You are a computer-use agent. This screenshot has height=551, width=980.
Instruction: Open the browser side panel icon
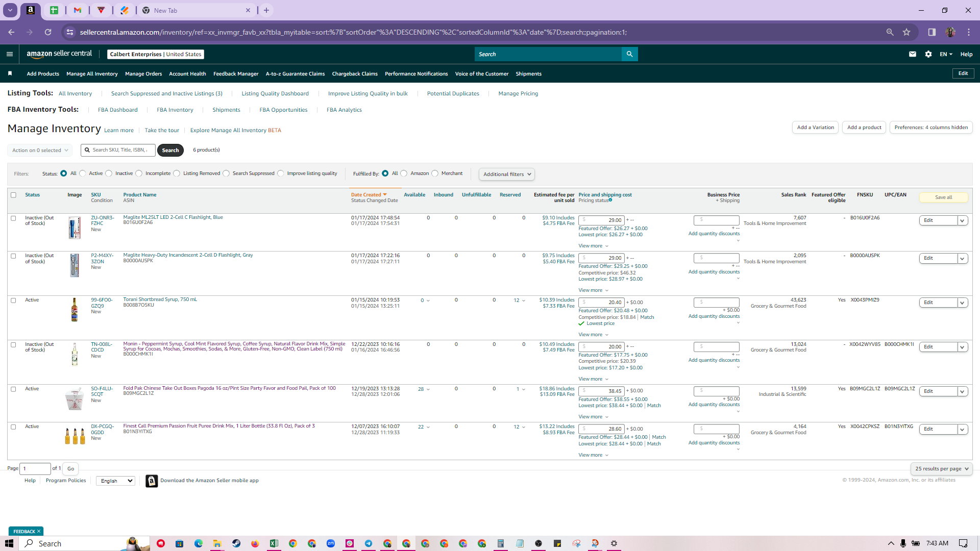[x=932, y=32]
